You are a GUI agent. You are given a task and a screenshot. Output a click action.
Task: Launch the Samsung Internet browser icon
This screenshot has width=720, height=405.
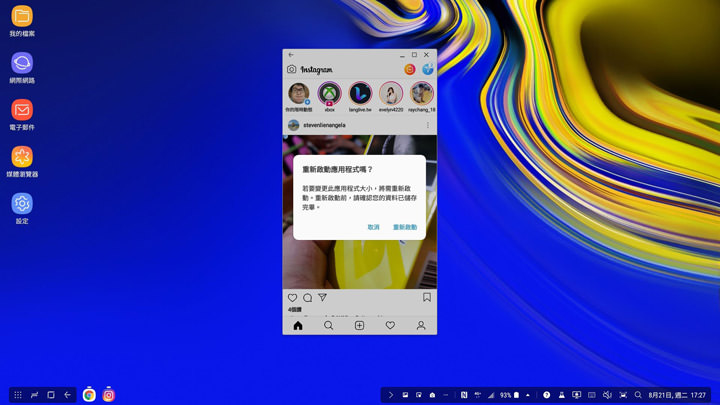pyautogui.click(x=22, y=63)
